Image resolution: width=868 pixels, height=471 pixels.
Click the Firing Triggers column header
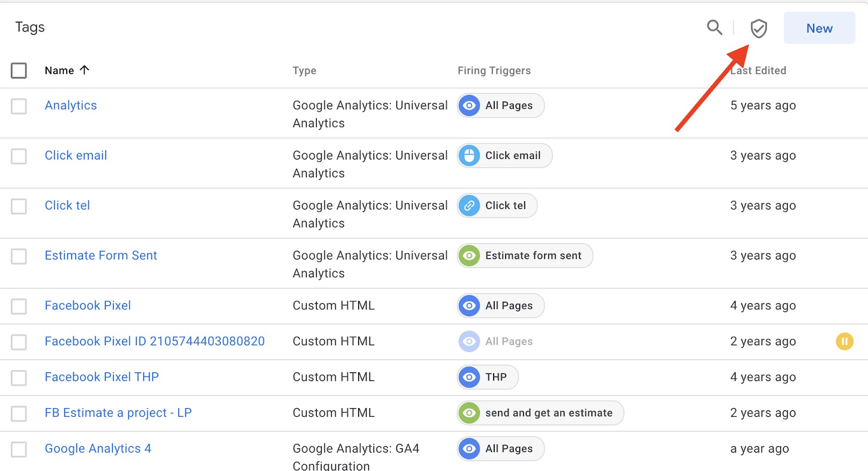point(494,71)
